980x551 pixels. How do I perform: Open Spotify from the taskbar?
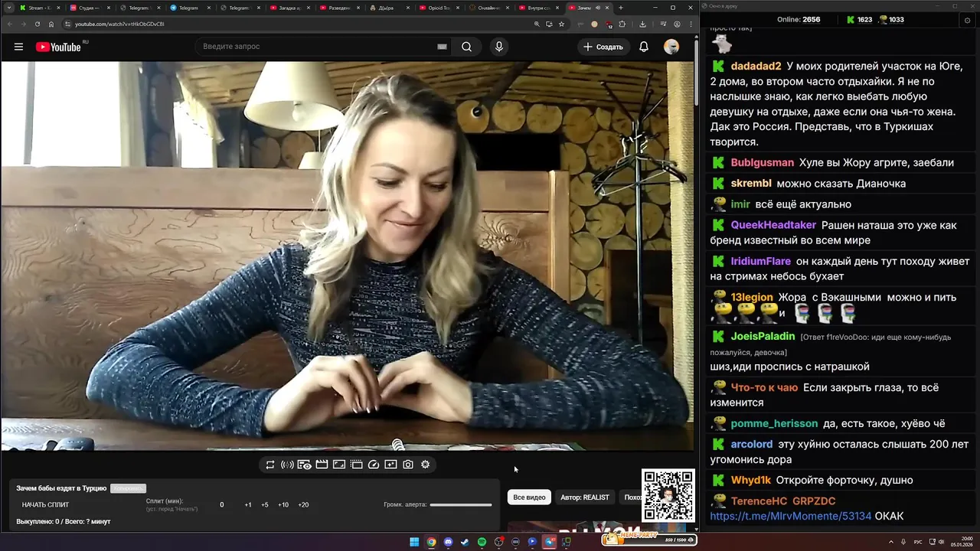[x=482, y=542]
